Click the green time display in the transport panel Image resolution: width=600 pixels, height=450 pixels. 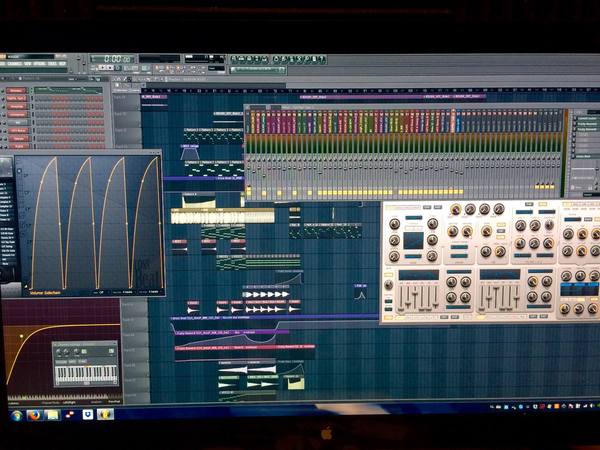[112, 59]
